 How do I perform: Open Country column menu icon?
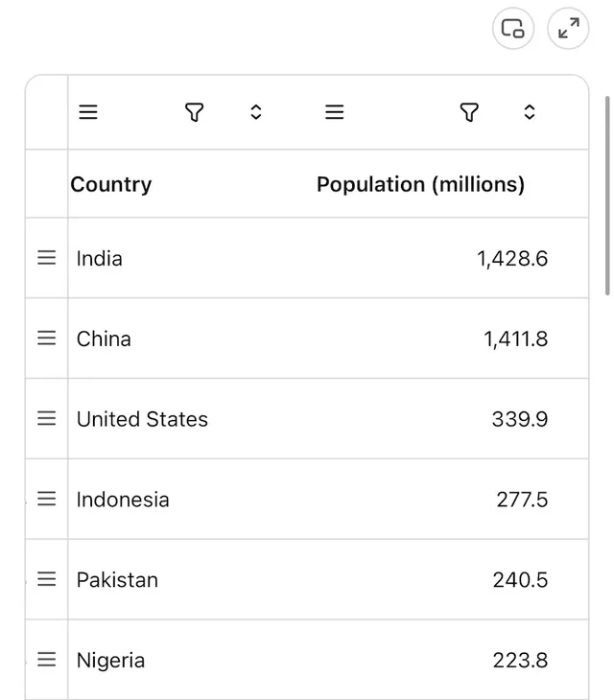point(88,112)
